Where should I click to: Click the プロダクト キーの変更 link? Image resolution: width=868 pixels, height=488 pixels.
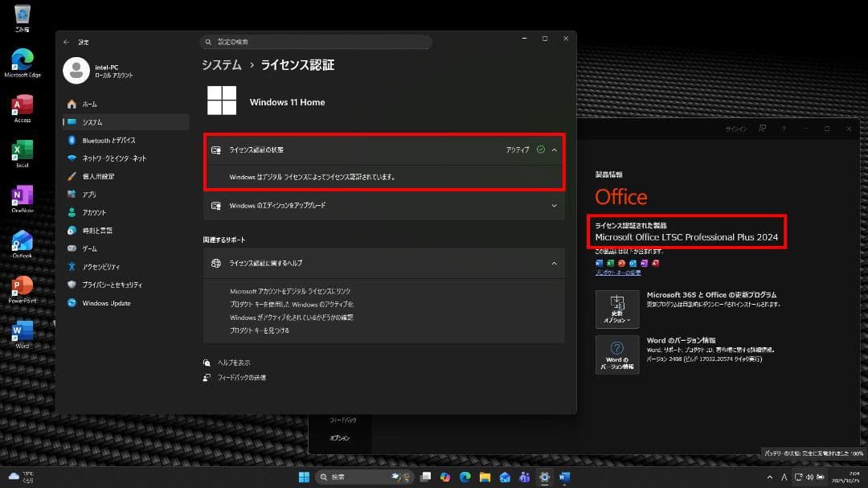(x=618, y=272)
